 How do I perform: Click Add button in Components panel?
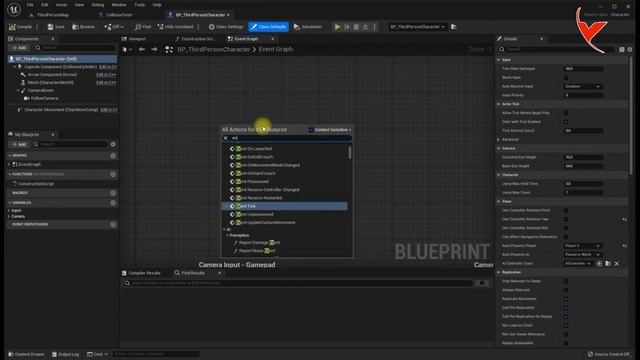click(19, 48)
